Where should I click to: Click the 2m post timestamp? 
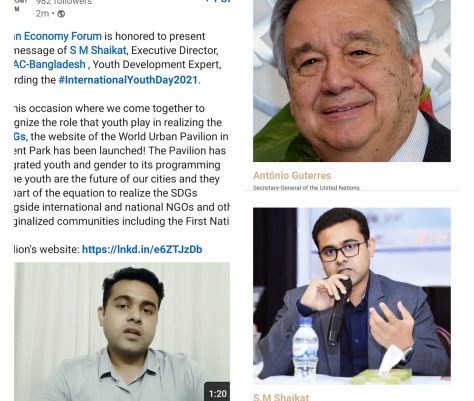click(x=43, y=14)
